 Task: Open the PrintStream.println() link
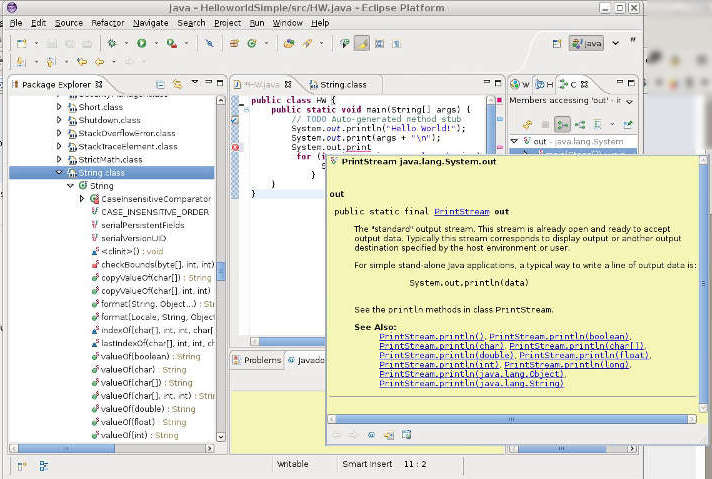[x=431, y=336]
